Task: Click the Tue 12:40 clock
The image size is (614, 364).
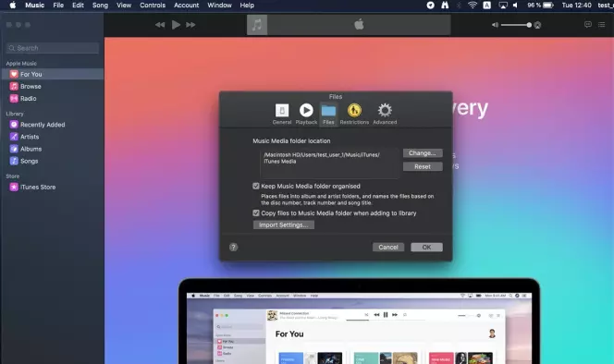Action: tap(576, 6)
